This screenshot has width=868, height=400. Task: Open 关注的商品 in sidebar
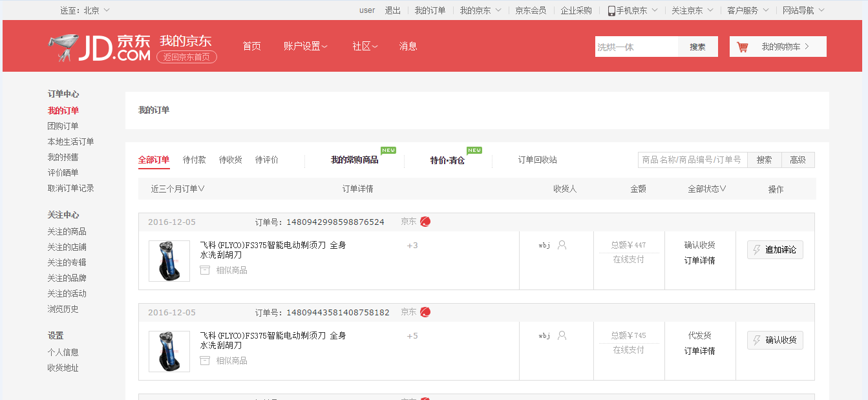point(67,231)
